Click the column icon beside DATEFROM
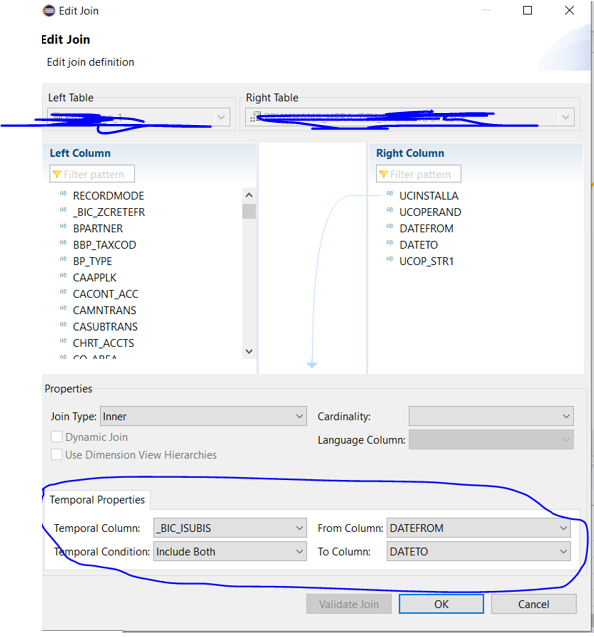The width and height of the screenshot is (594, 637). click(390, 226)
